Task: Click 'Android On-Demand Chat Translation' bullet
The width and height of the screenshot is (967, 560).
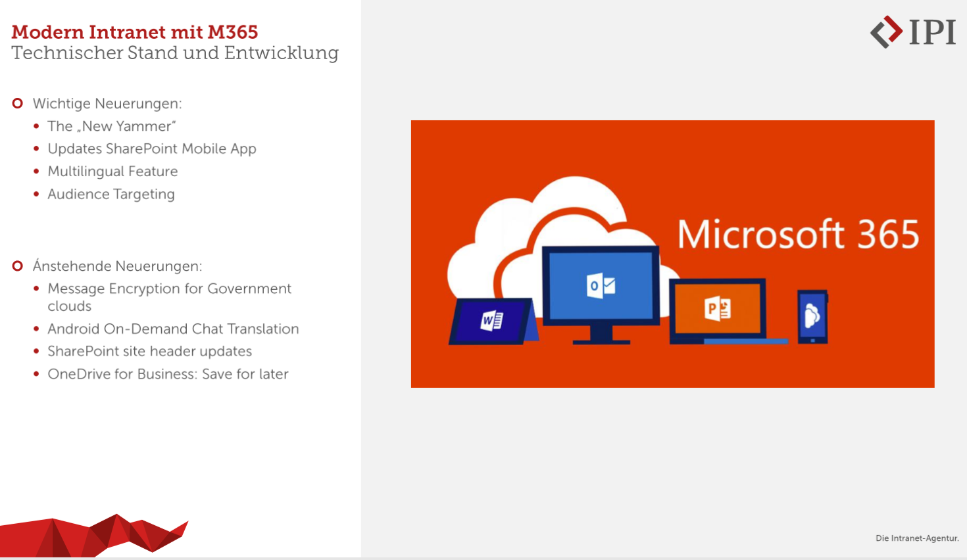Action: point(173,329)
